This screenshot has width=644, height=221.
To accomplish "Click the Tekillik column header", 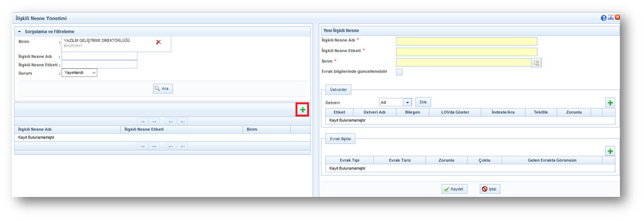I will [x=541, y=112].
